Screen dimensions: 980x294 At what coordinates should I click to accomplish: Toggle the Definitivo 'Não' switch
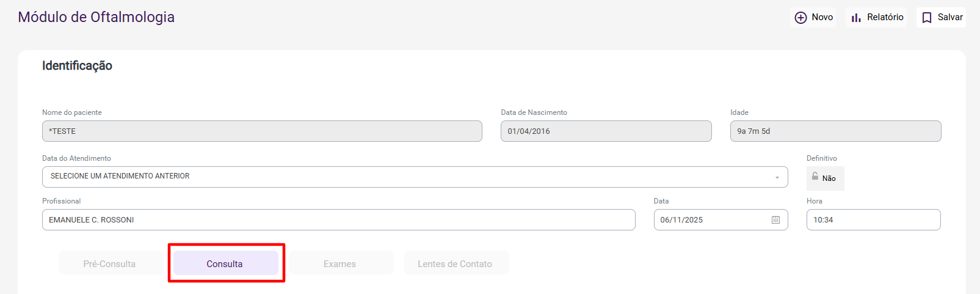click(826, 178)
